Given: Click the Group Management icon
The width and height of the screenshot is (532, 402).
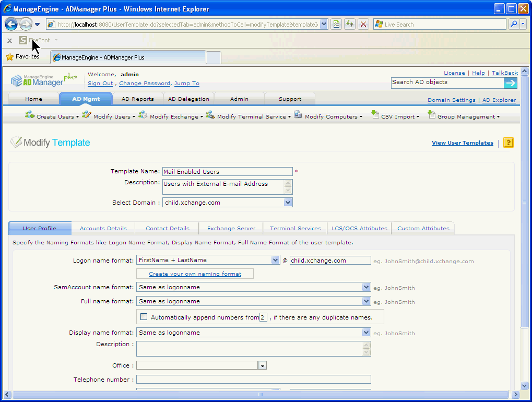Looking at the screenshot, I should 431,114.
